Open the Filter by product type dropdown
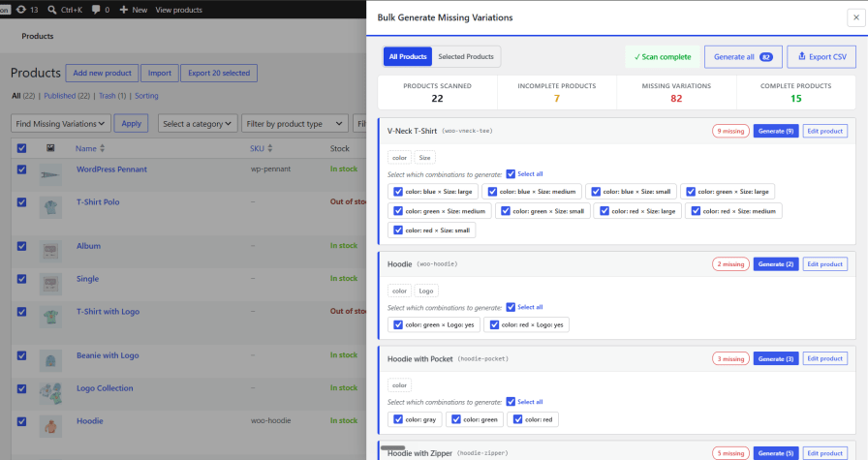This screenshot has width=868, height=460. (294, 123)
